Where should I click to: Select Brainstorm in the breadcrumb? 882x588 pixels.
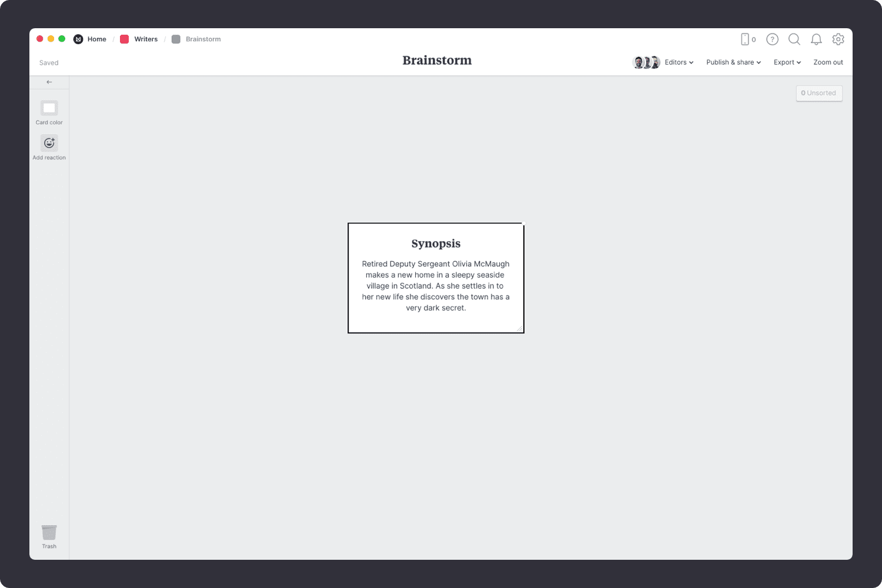pos(203,39)
